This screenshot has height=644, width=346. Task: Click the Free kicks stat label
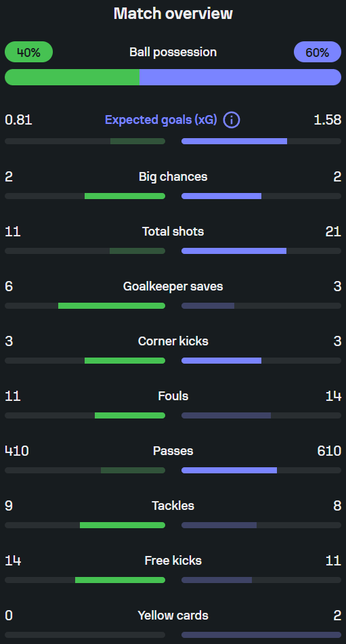point(173,561)
